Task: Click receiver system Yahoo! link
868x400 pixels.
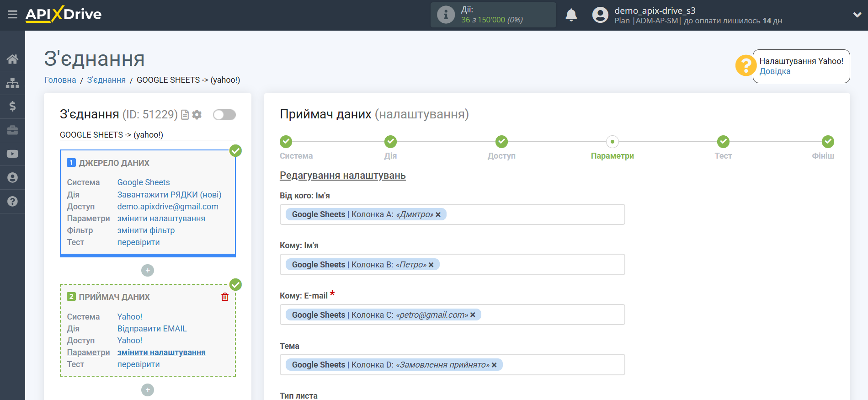Action: coord(130,317)
